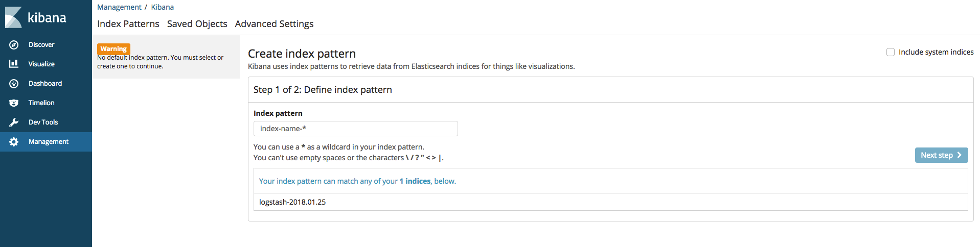
Task: Focus the Index pattern input field
Action: (x=356, y=129)
